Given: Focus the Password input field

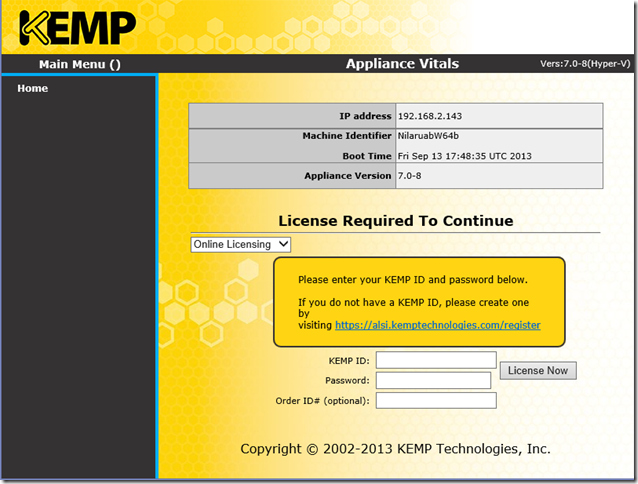Looking at the screenshot, I should click(433, 380).
